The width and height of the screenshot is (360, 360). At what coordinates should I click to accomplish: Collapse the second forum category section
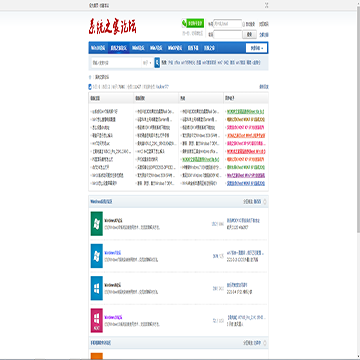(x=265, y=343)
